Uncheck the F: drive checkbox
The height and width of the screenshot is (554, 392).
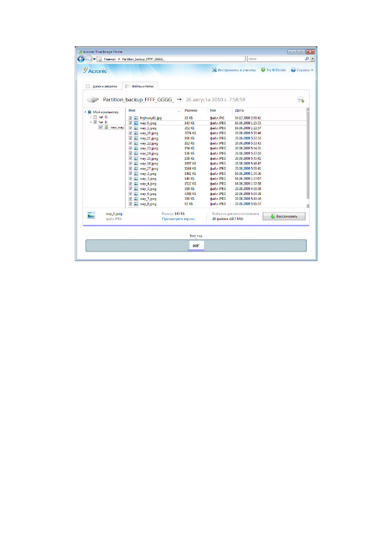tap(95, 122)
